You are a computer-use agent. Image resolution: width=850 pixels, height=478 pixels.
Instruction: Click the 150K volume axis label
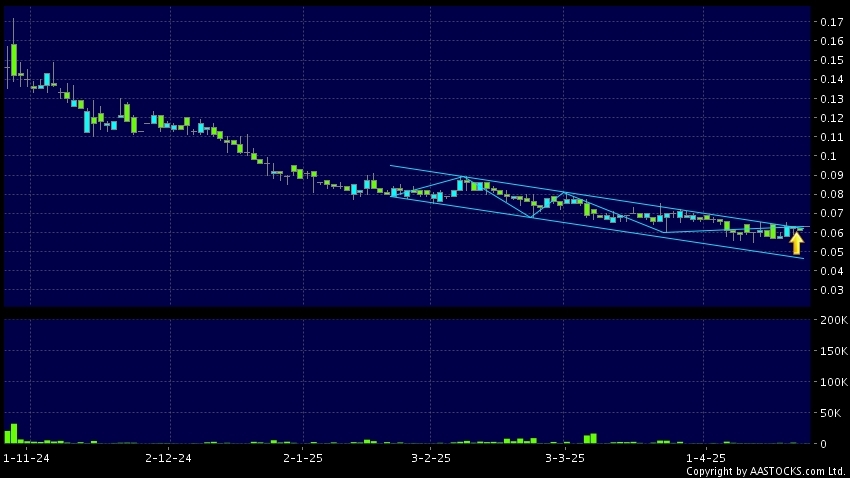click(x=834, y=351)
